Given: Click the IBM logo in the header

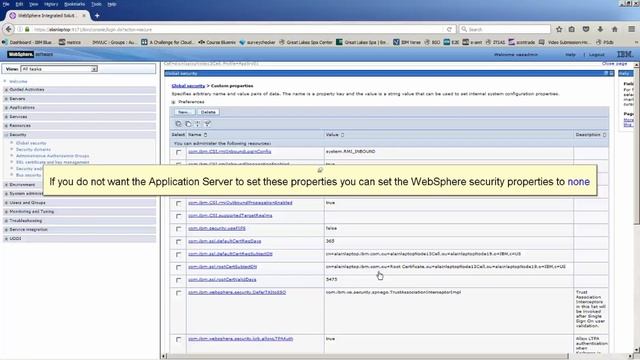Looking at the screenshot, I should click(624, 54).
